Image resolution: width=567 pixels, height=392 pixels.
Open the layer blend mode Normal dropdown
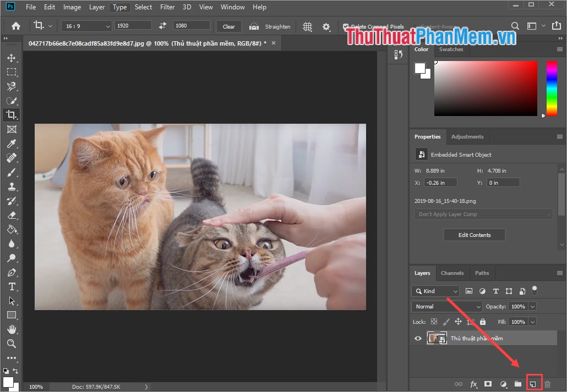pyautogui.click(x=446, y=306)
